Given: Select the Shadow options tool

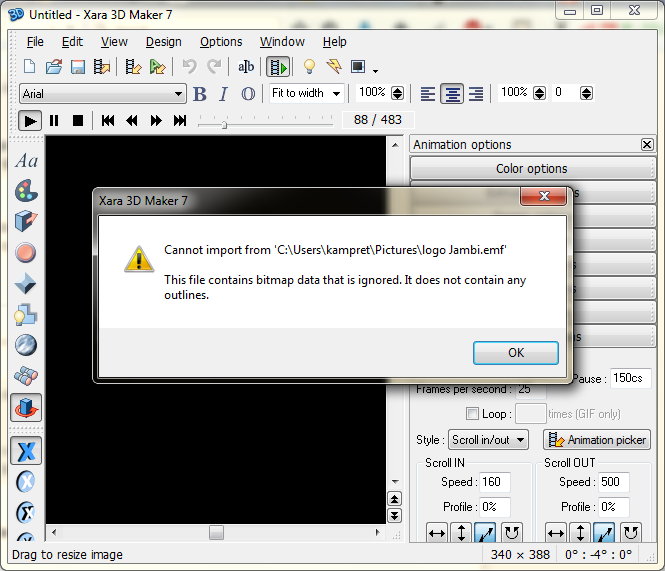Looking at the screenshot, I should tap(25, 315).
